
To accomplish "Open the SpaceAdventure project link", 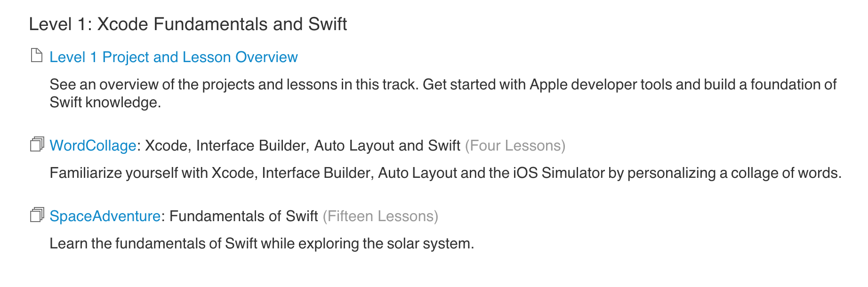I will [x=104, y=217].
